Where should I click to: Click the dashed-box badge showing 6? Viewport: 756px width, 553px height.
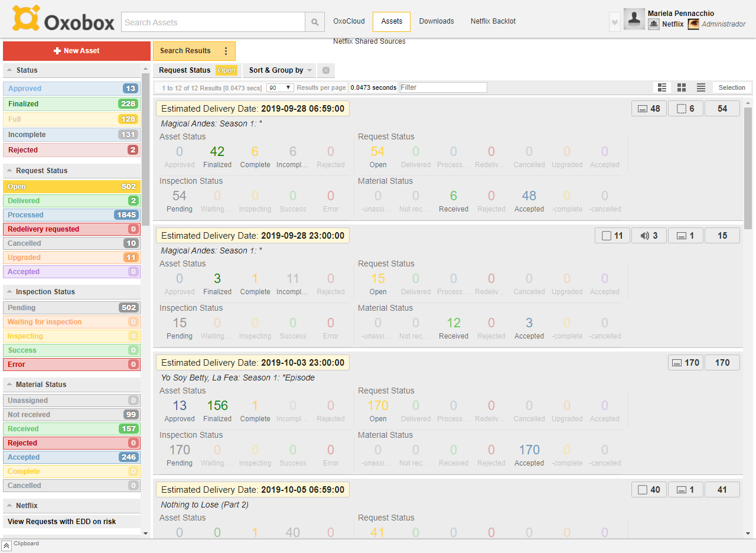tap(686, 109)
